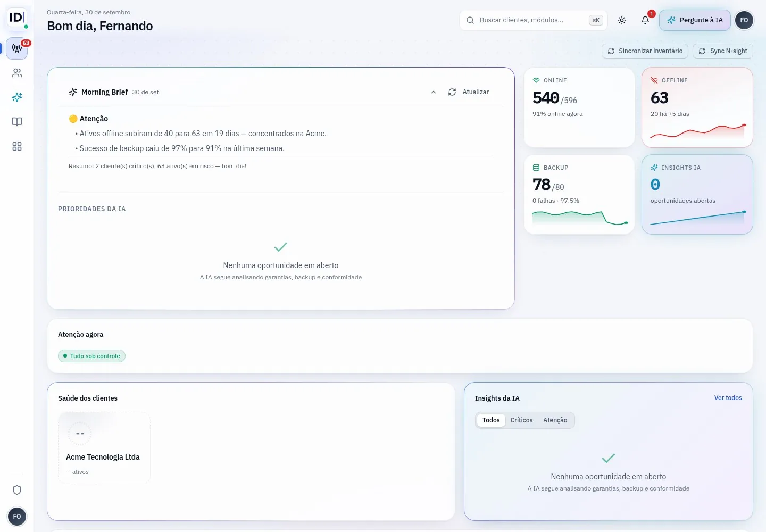The width and height of the screenshot is (766, 532).
Task: Select the Críticos insights tab
Action: (521, 420)
